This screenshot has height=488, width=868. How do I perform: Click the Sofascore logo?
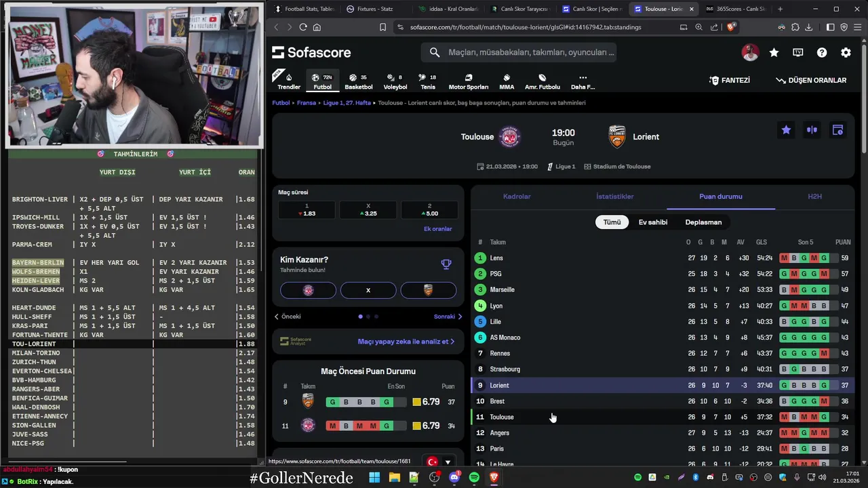point(311,52)
